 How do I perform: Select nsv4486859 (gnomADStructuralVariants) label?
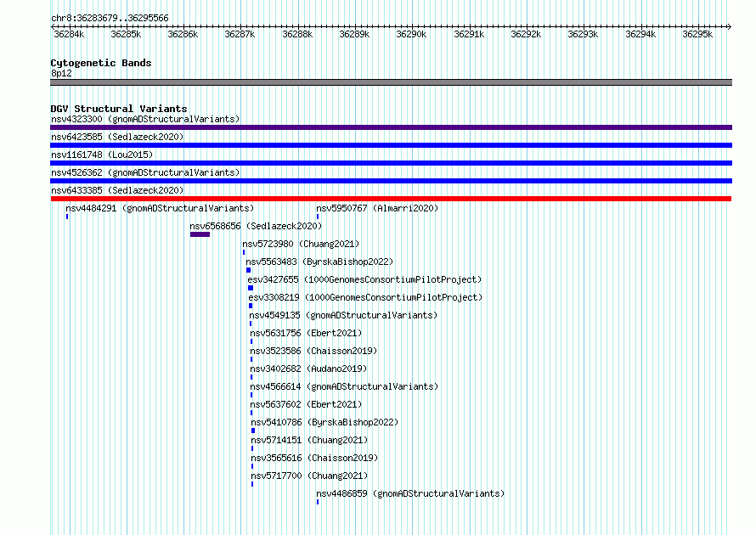(x=410, y=493)
